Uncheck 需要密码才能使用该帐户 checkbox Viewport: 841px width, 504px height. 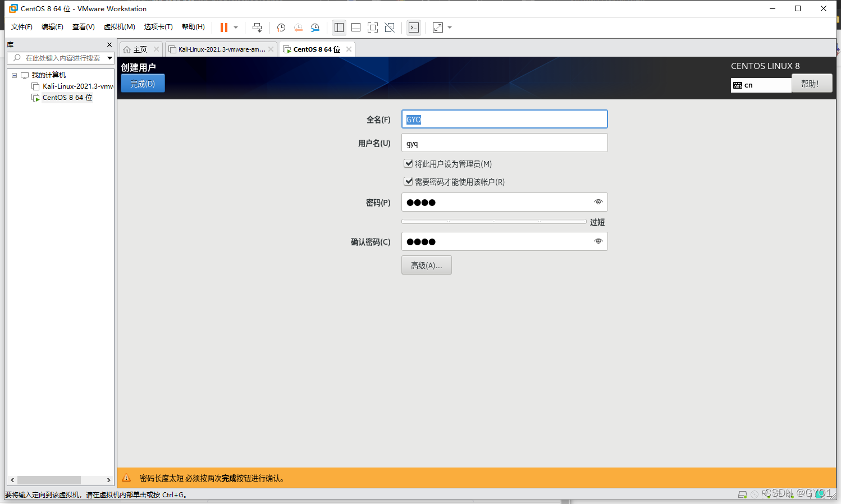(x=409, y=181)
